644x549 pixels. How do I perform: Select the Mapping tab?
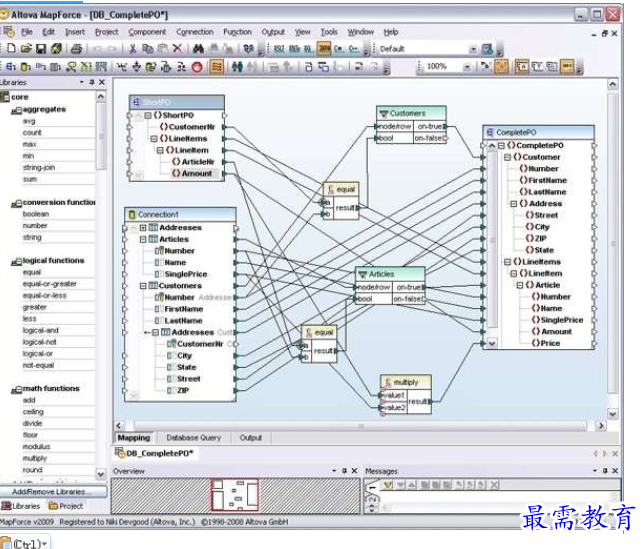(134, 438)
